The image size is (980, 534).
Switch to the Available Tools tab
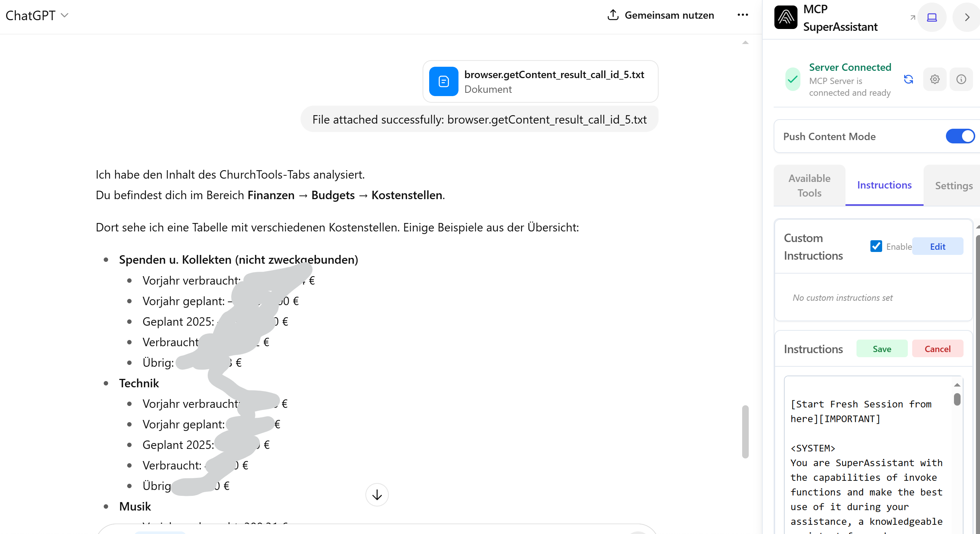coord(809,186)
